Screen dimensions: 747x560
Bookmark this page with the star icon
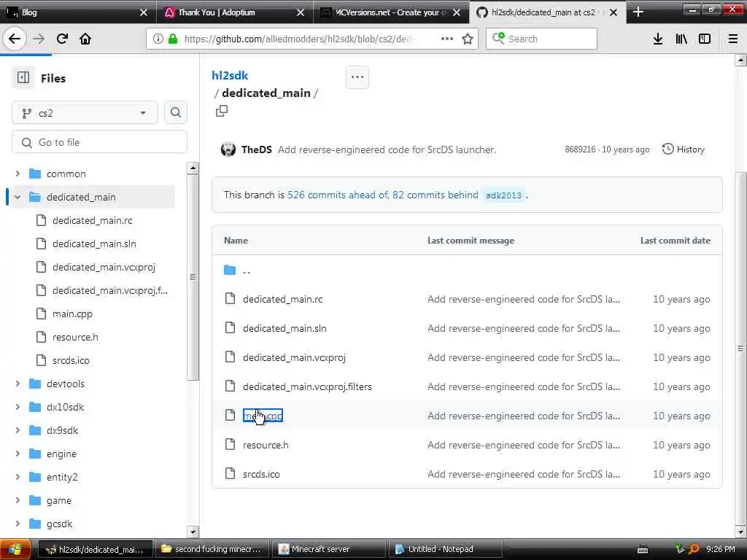(468, 39)
